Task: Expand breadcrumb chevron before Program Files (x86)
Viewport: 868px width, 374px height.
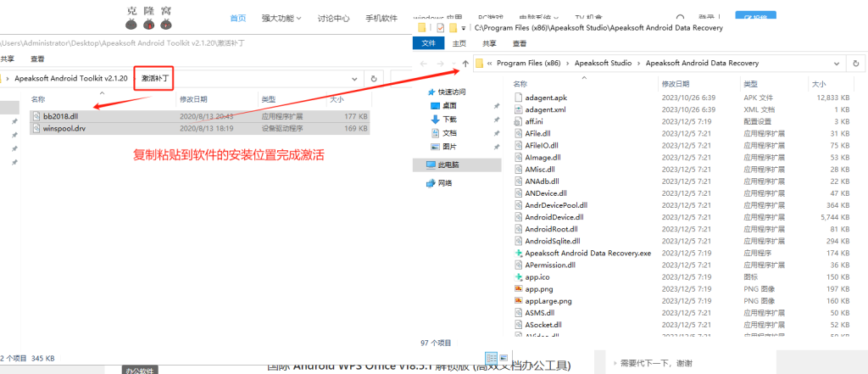Action: [x=489, y=63]
